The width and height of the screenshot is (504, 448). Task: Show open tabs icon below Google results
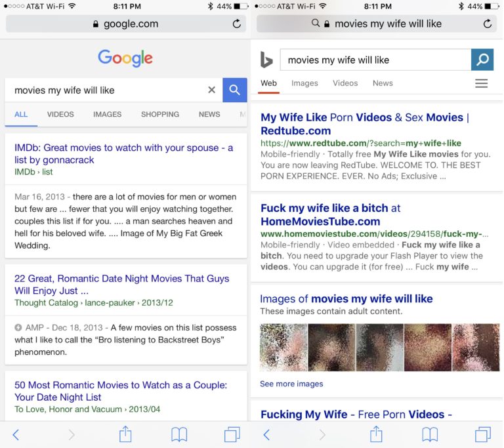click(232, 434)
